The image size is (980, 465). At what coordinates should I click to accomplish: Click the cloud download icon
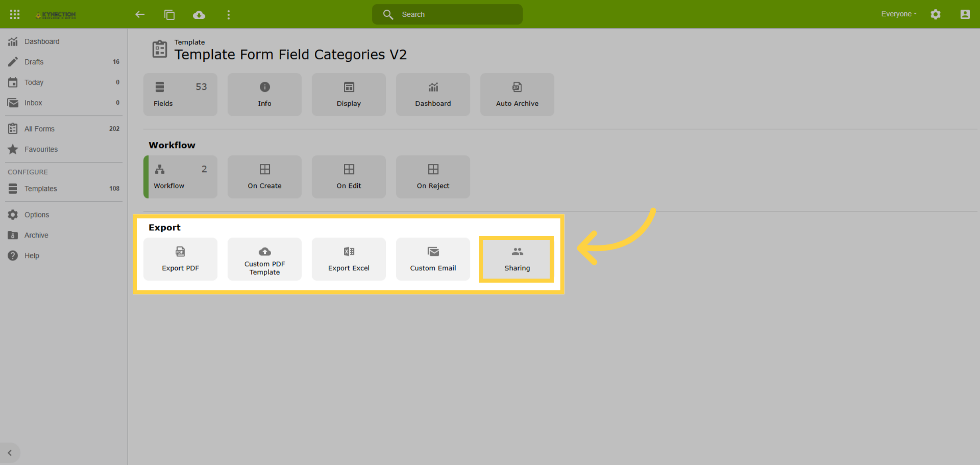coord(199,15)
